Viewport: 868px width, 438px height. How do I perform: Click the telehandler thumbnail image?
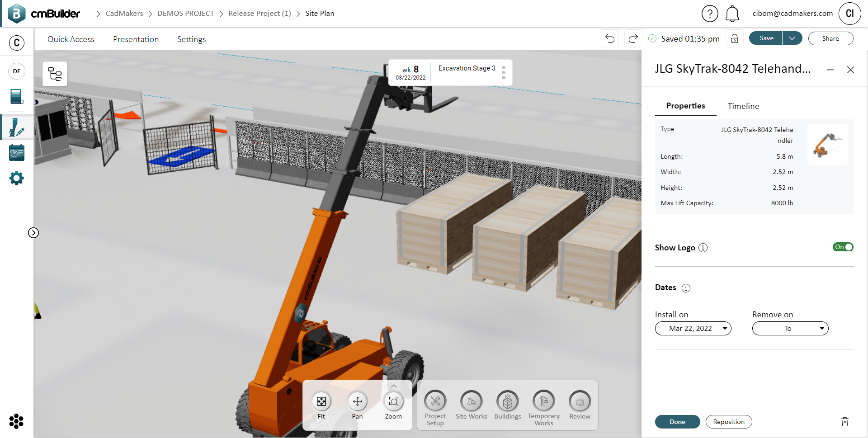pos(828,145)
